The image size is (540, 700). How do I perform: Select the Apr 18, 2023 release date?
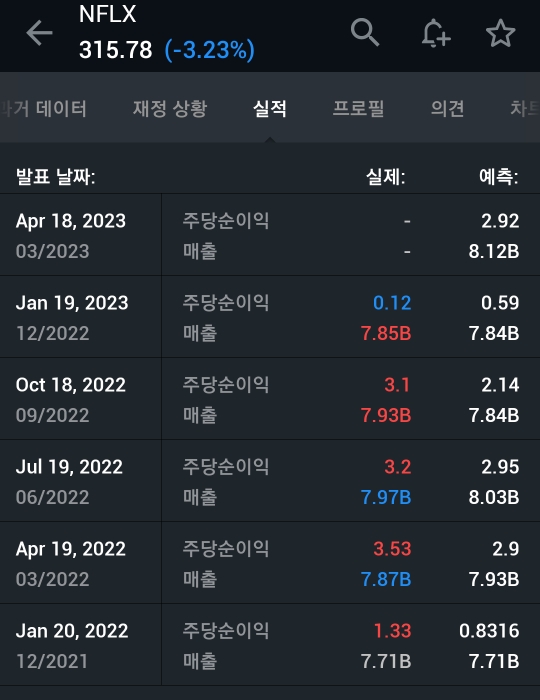pyautogui.click(x=71, y=221)
